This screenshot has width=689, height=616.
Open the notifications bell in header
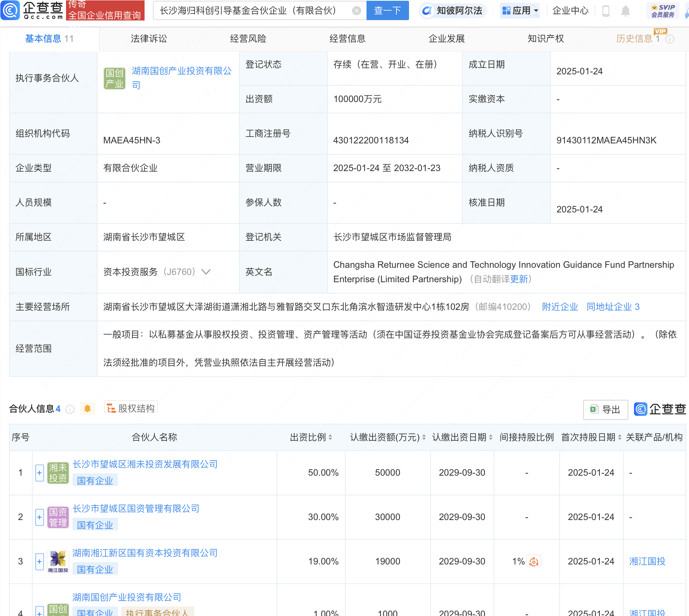point(626,11)
